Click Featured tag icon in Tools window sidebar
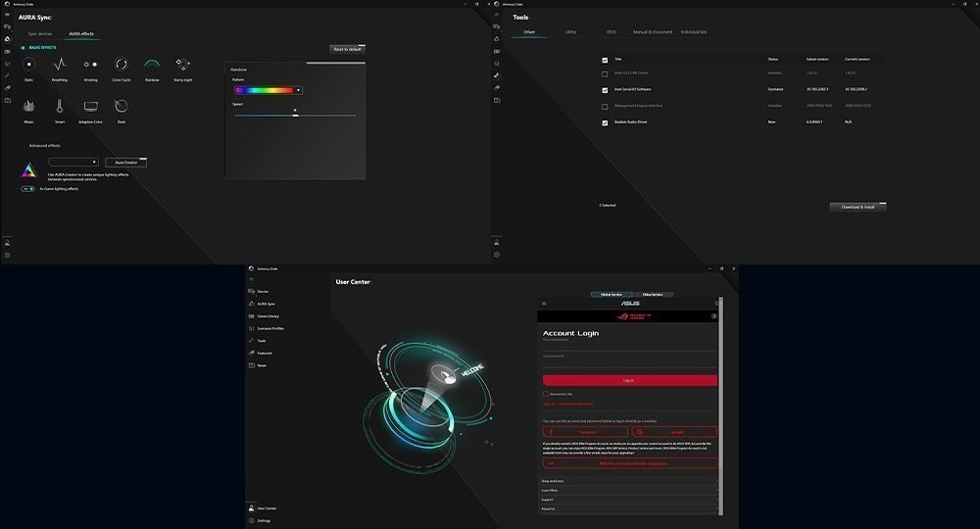This screenshot has height=529, width=980. pos(497,88)
